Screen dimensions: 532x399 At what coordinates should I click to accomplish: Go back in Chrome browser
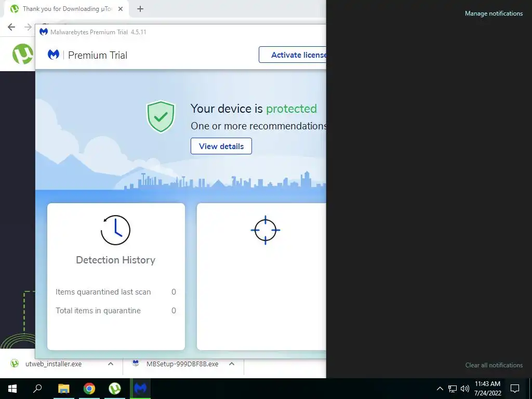(11, 27)
